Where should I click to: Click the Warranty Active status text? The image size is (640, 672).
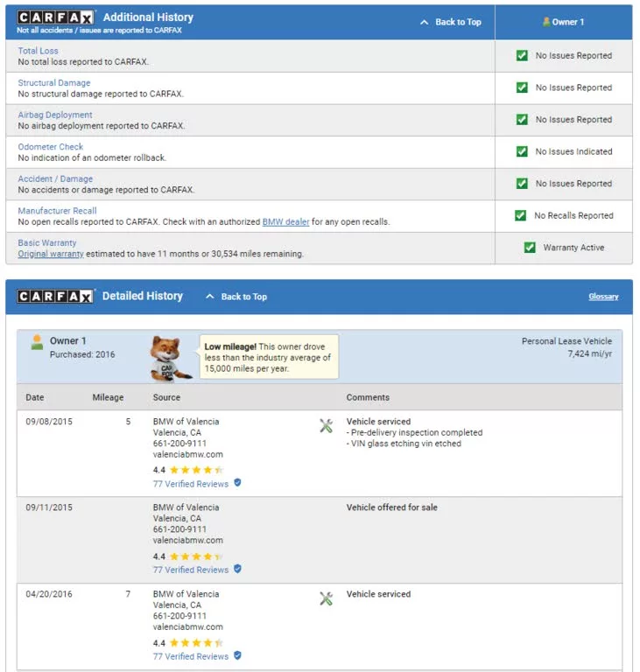click(573, 248)
